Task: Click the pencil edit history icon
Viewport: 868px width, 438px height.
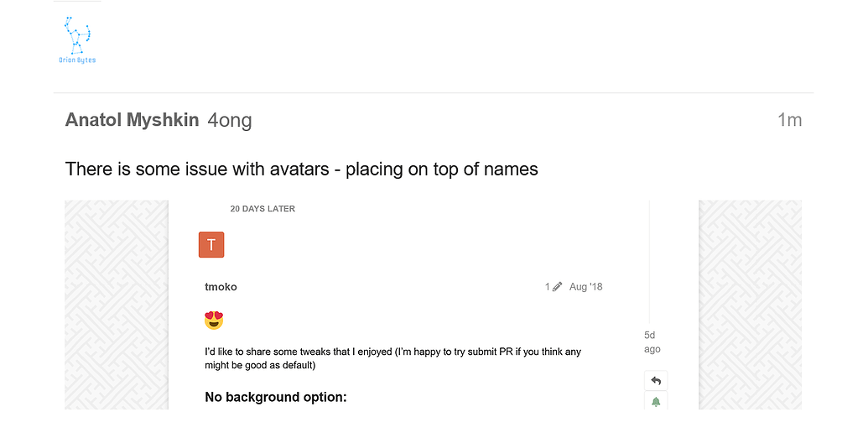Action: pos(558,287)
